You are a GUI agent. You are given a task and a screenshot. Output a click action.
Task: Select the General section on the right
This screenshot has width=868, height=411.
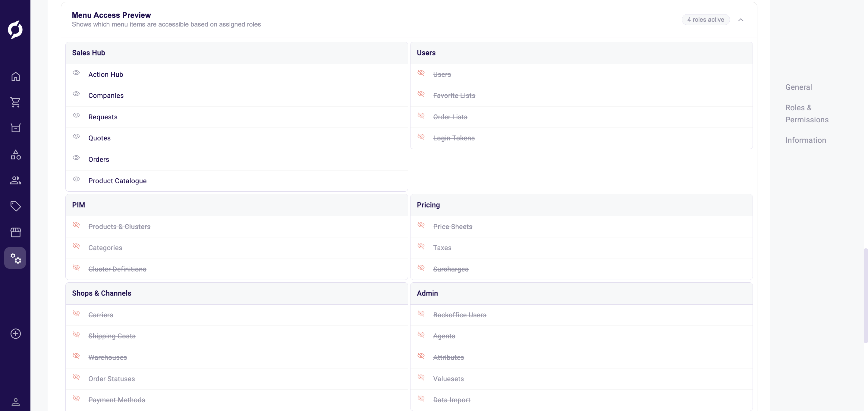coord(798,87)
